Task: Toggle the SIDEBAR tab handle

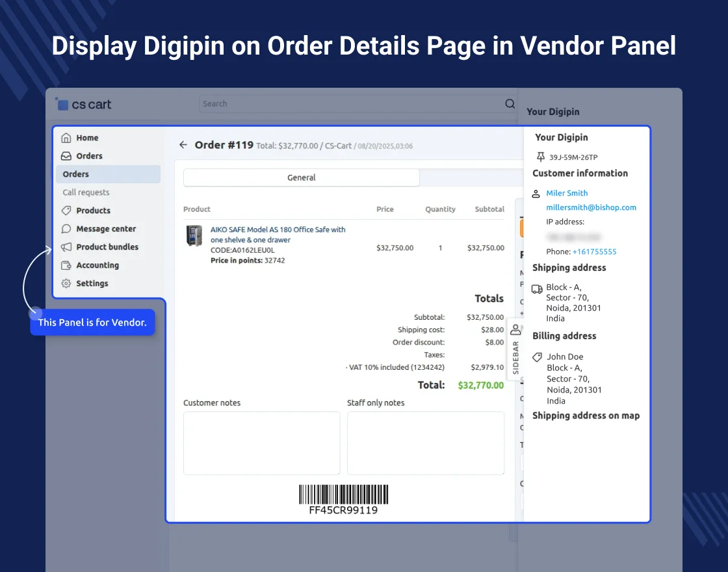Action: tap(515, 349)
